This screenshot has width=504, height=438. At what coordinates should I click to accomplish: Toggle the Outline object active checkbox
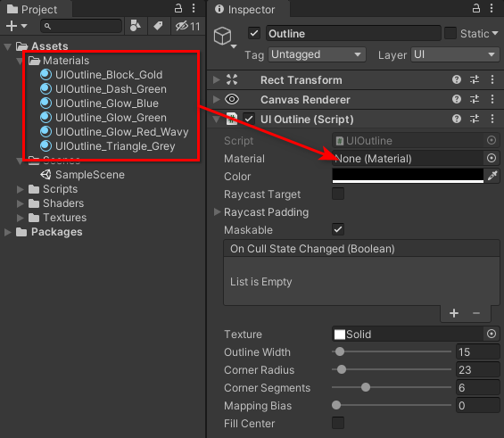click(254, 33)
